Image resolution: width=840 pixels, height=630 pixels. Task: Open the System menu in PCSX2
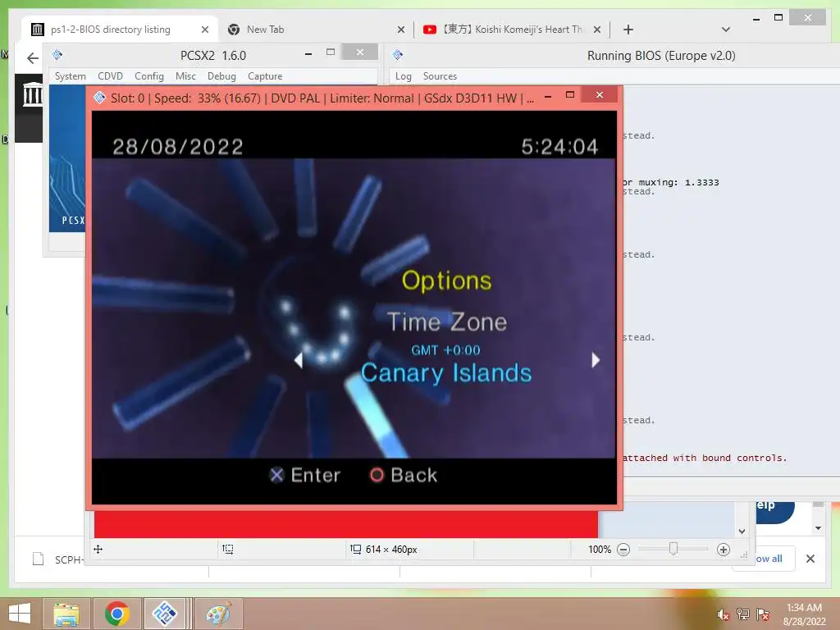[x=71, y=76]
